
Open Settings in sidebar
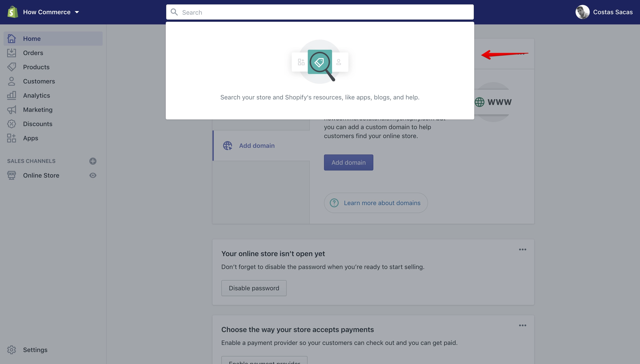35,350
